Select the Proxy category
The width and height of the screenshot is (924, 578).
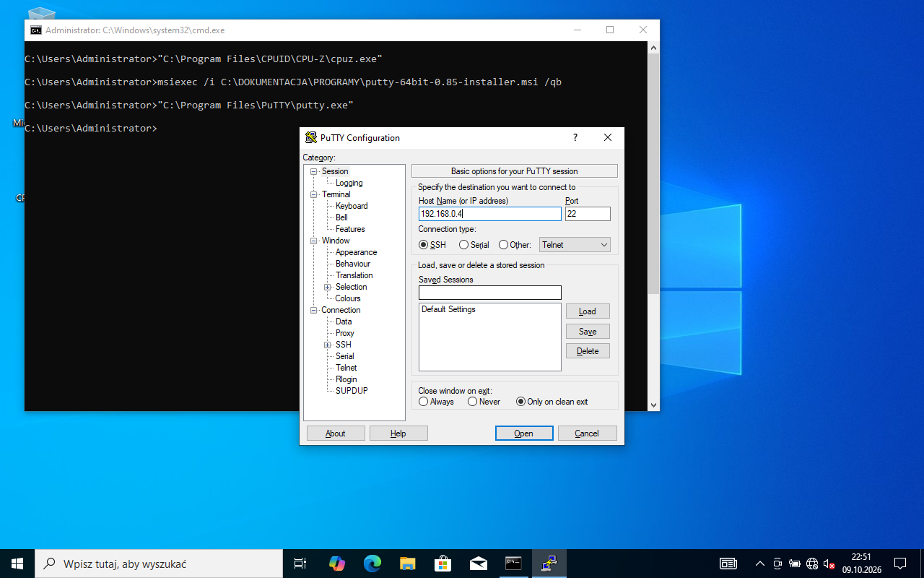tap(345, 333)
